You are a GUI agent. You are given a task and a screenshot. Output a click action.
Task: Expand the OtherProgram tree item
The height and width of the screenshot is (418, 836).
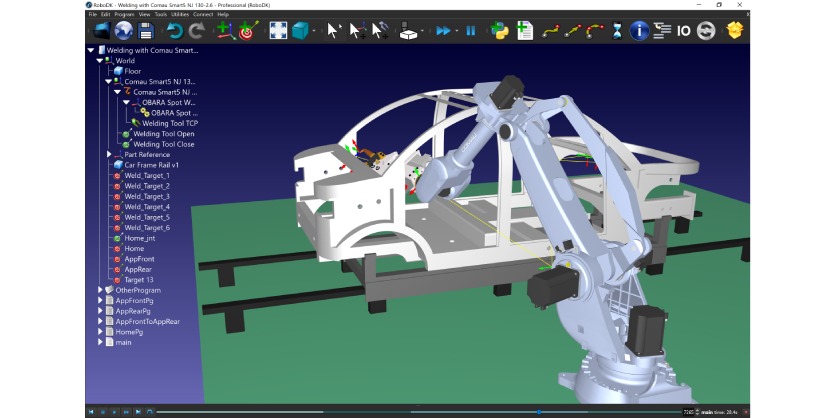tap(100, 290)
